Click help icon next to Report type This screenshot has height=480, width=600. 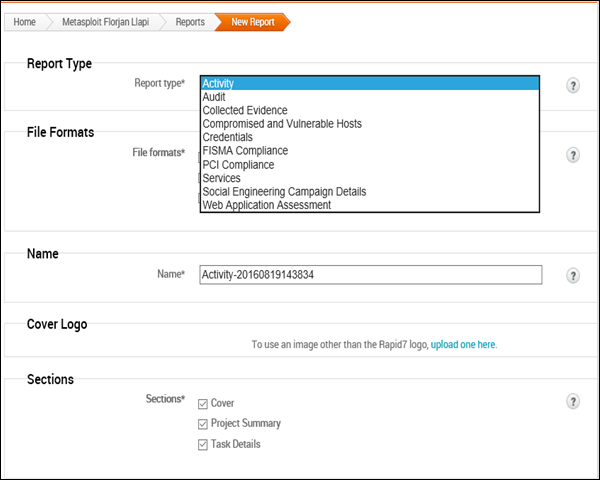[x=573, y=86]
